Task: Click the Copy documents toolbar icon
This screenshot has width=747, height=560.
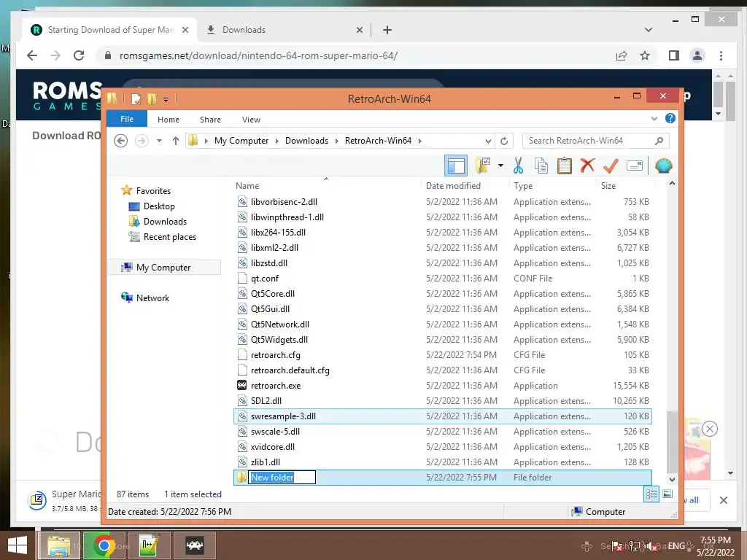Action: [541, 166]
